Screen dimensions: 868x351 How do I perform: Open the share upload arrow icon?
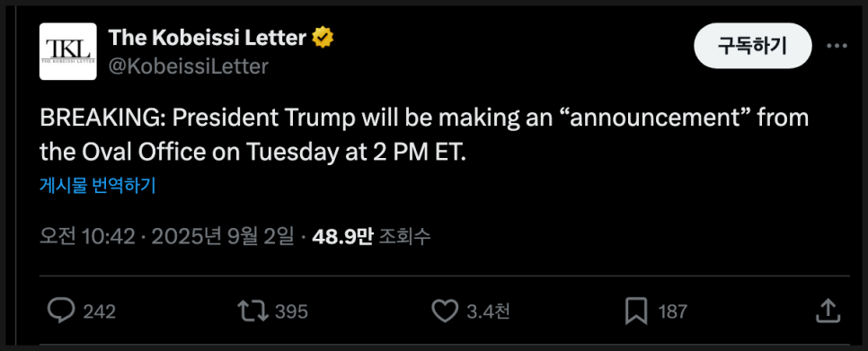[828, 311]
